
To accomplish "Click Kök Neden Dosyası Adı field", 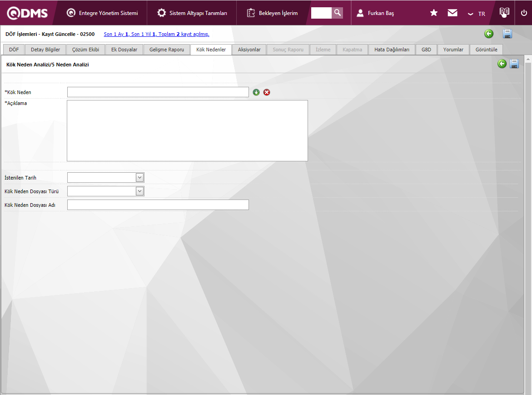I will 158,205.
